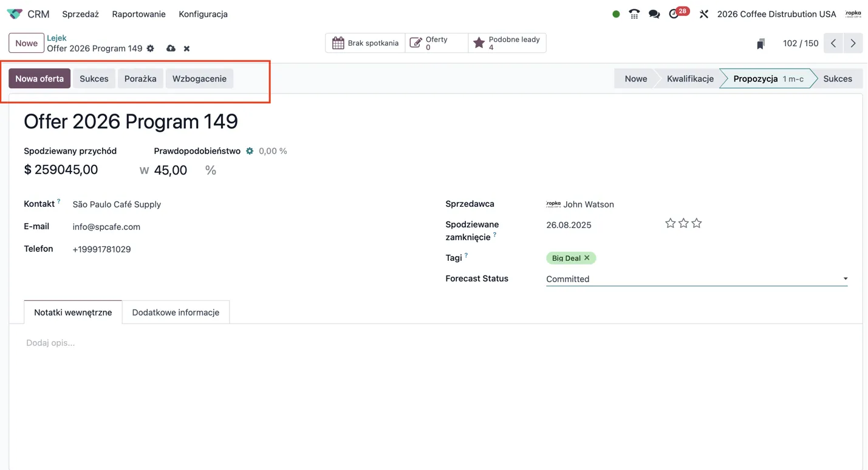Set priority with the second star

tap(683, 223)
